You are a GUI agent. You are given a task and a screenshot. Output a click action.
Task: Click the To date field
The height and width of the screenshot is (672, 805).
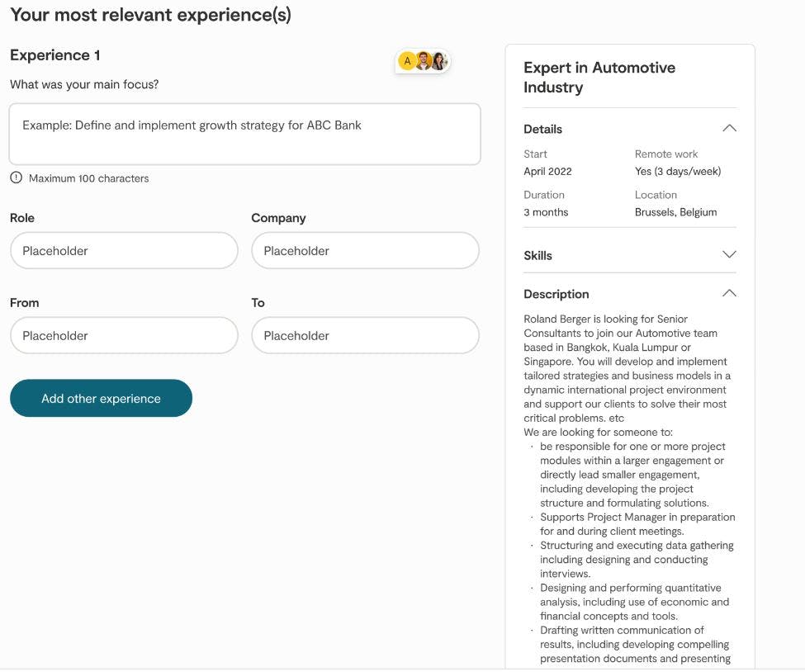(365, 336)
